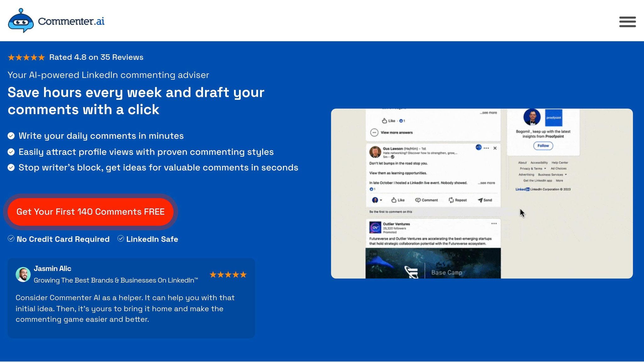
Task: Click the checkmark beside 'Stop writer's block'
Action: (11, 167)
